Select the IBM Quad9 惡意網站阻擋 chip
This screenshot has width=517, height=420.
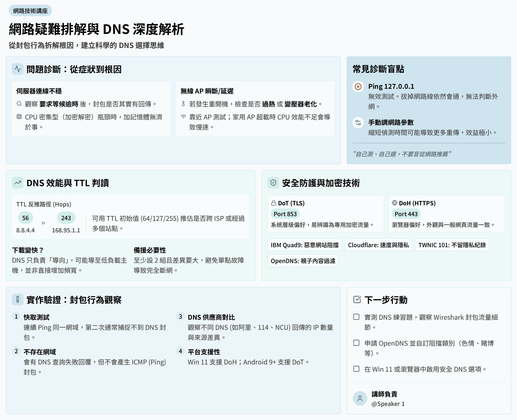click(x=304, y=245)
